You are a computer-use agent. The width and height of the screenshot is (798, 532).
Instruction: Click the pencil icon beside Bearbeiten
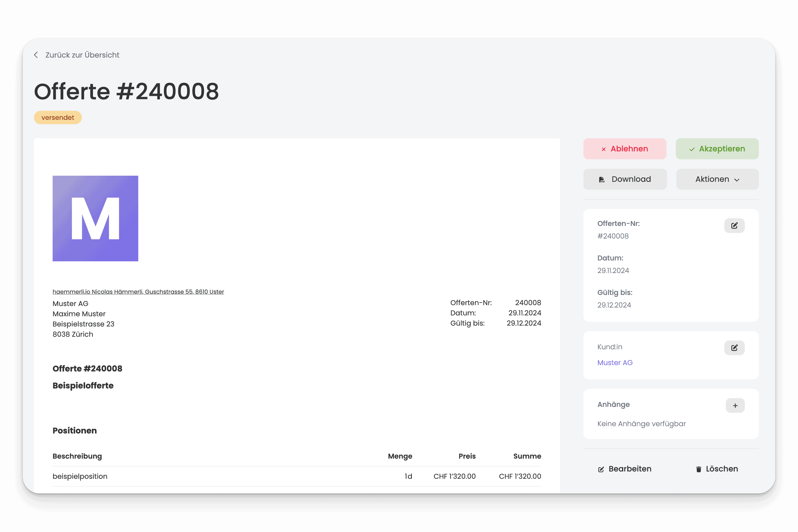coord(601,469)
